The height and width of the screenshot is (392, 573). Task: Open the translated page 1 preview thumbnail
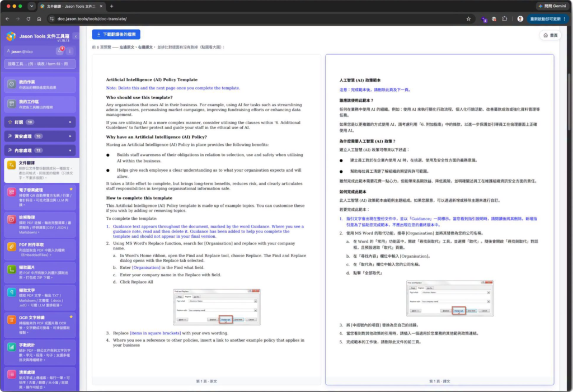click(x=440, y=219)
